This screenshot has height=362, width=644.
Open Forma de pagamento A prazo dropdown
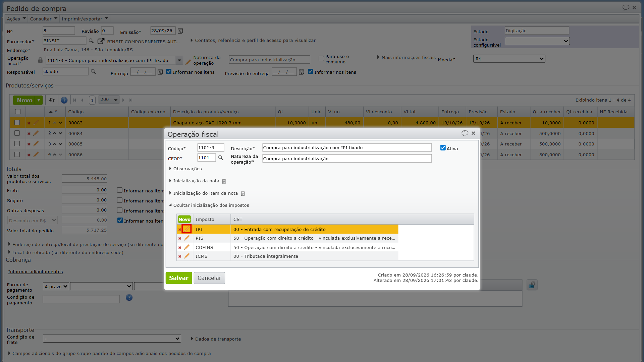(x=56, y=287)
